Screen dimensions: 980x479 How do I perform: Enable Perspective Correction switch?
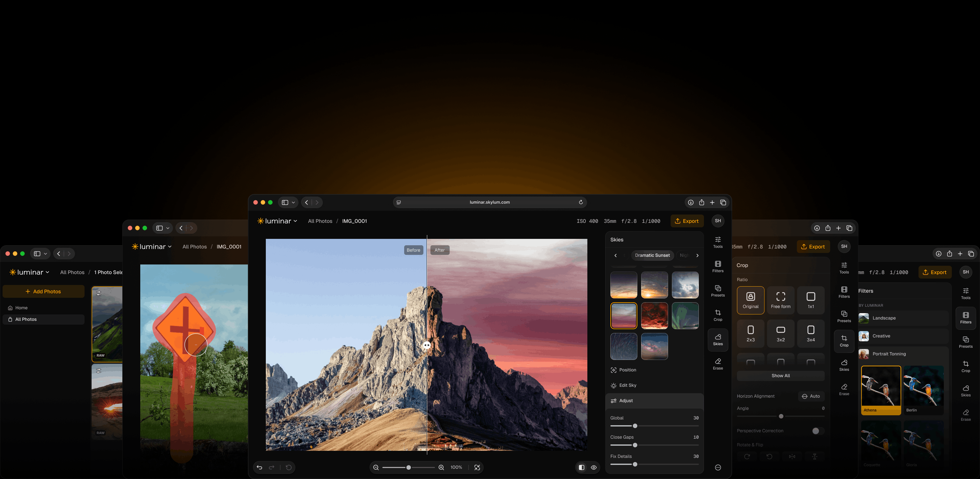point(818,431)
